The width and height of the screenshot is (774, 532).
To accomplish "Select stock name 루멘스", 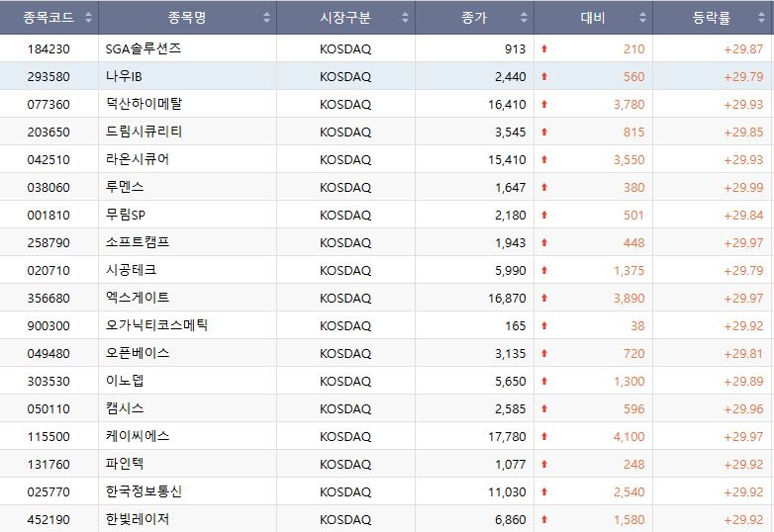I will coord(125,186).
